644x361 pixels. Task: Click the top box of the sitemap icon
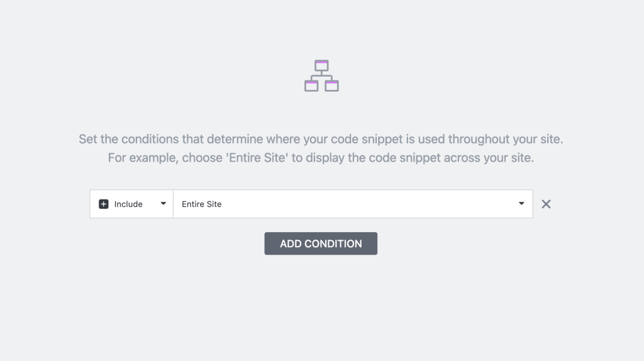pyautogui.click(x=321, y=65)
